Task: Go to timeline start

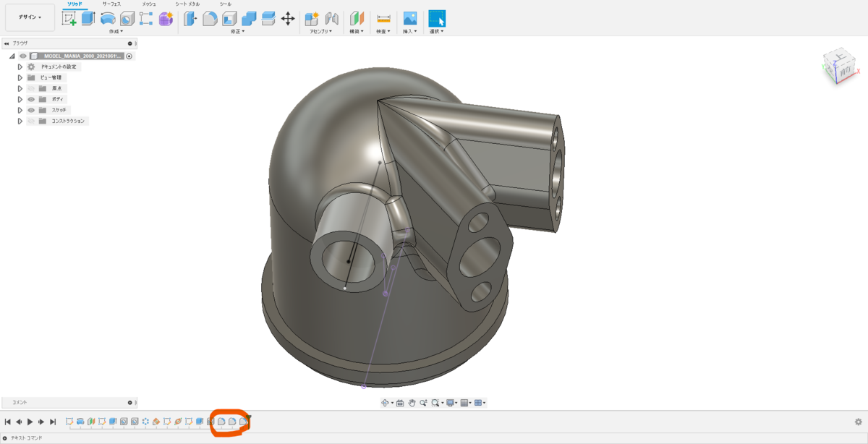Action: tap(7, 422)
